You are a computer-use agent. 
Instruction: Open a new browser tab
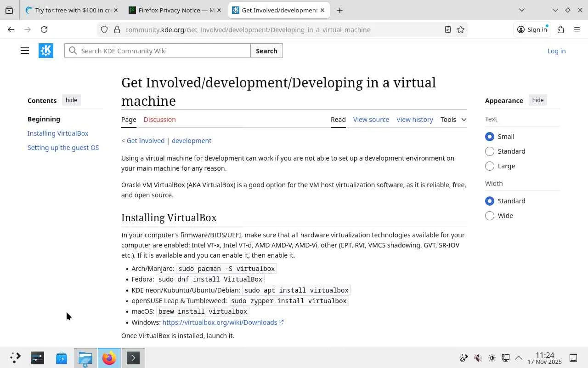(x=339, y=10)
